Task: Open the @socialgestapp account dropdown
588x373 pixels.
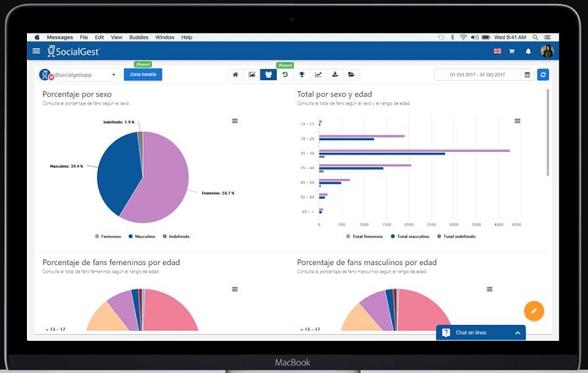Action: coord(79,75)
